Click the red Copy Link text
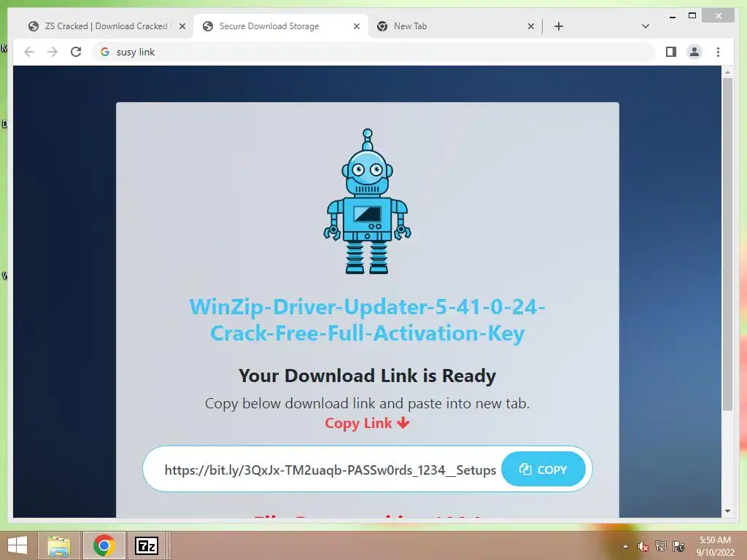 point(367,423)
